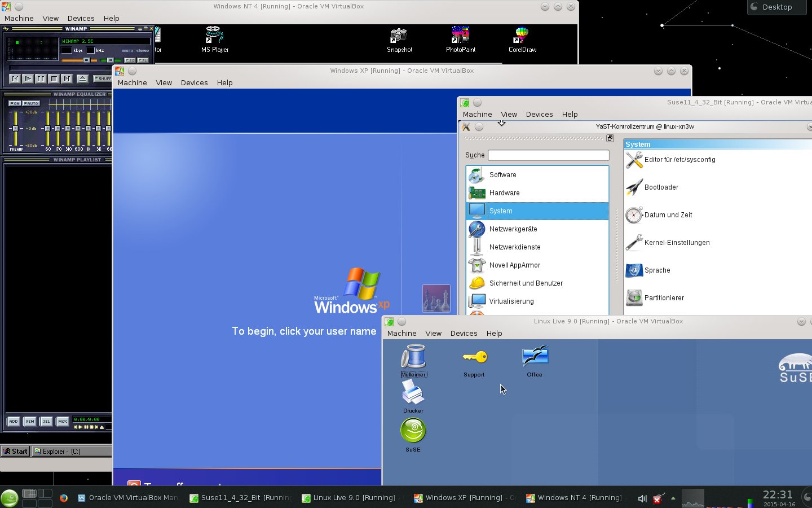This screenshot has width=812, height=508.
Task: Click Windows NT Start button
Action: [x=15, y=451]
